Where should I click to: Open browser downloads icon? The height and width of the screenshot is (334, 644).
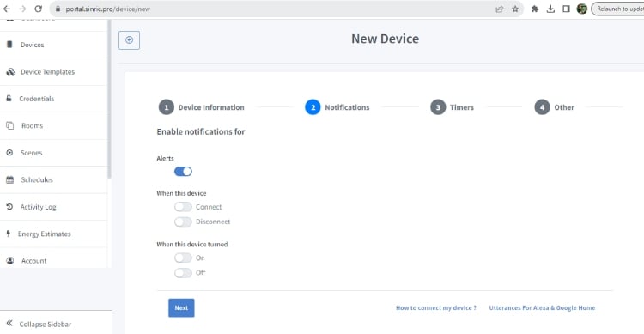pyautogui.click(x=550, y=9)
